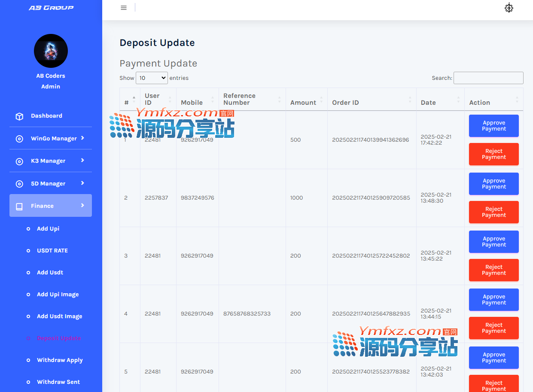533x392 pixels.
Task: Click the WinGo Manager target icon
Action: click(19, 138)
